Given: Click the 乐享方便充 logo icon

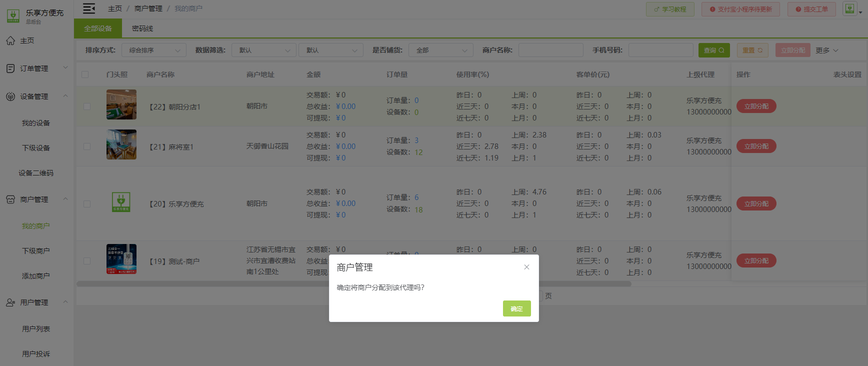Looking at the screenshot, I should (x=13, y=16).
